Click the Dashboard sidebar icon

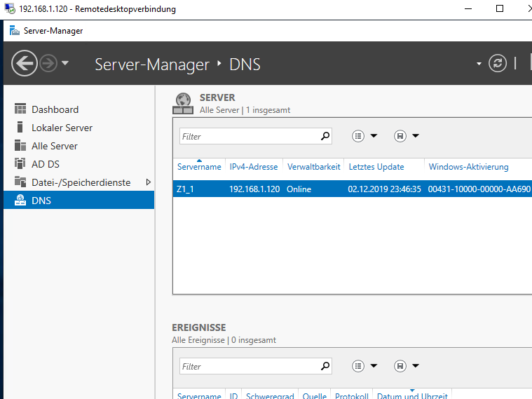pos(20,109)
